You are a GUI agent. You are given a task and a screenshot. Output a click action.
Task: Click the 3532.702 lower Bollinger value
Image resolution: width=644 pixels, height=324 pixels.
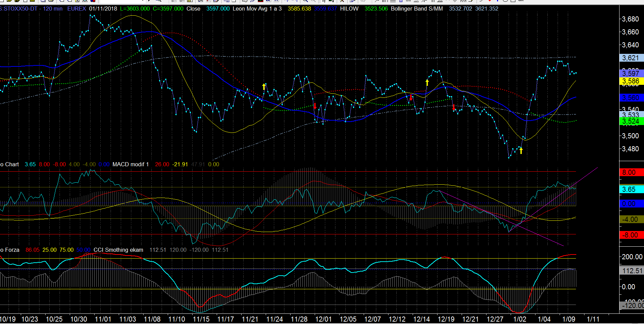click(460, 9)
